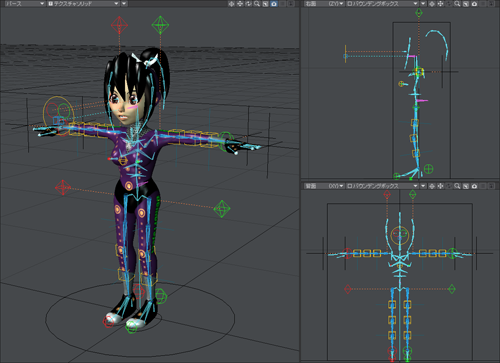The image size is (500, 363).
Task: Select the move/pan icon in perspective viewport
Action: click(240, 4)
